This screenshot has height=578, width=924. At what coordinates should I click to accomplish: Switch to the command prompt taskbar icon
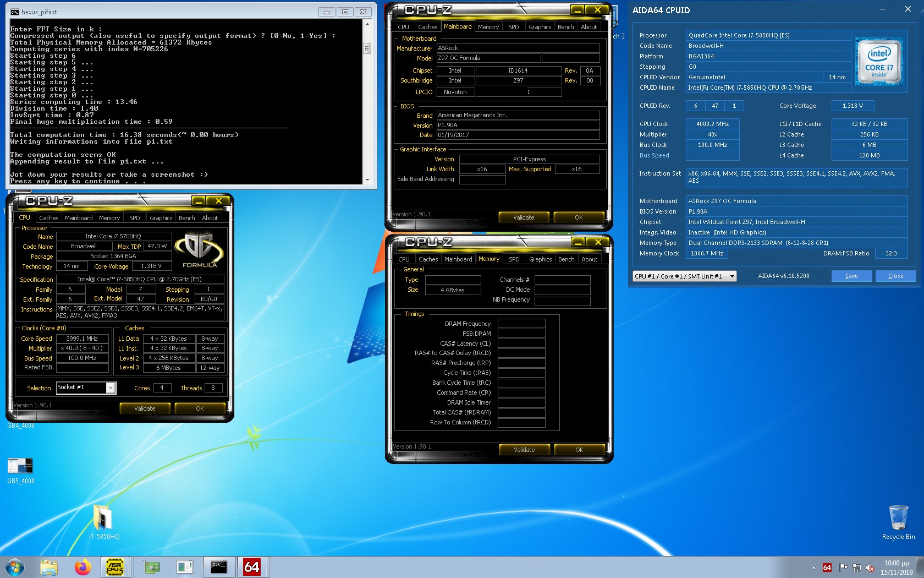(x=218, y=567)
